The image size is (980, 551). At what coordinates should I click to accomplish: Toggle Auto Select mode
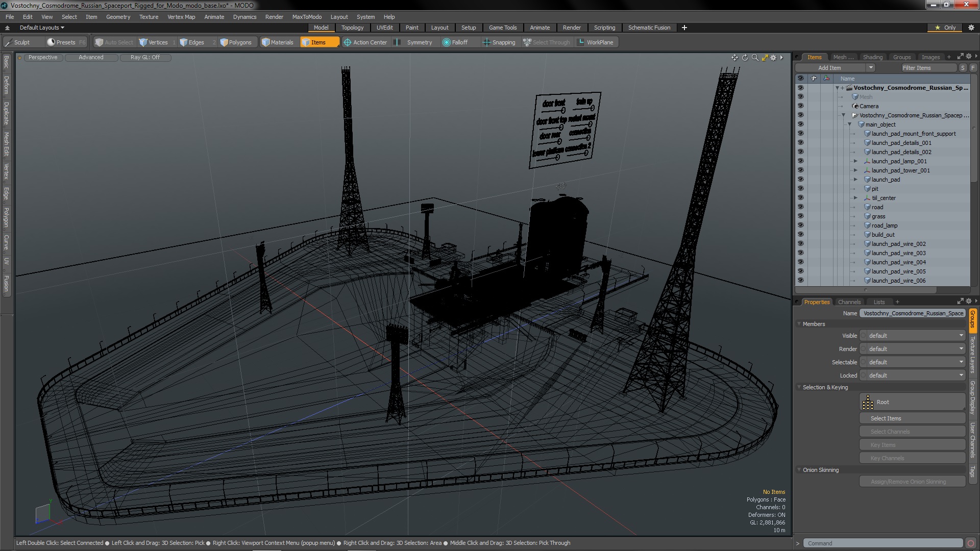pyautogui.click(x=114, y=42)
